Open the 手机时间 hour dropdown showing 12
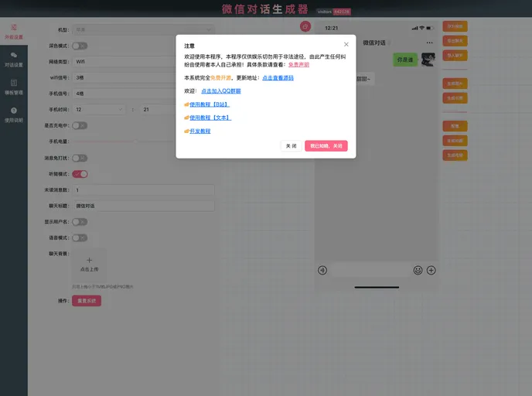The height and width of the screenshot is (396, 532). tap(99, 110)
